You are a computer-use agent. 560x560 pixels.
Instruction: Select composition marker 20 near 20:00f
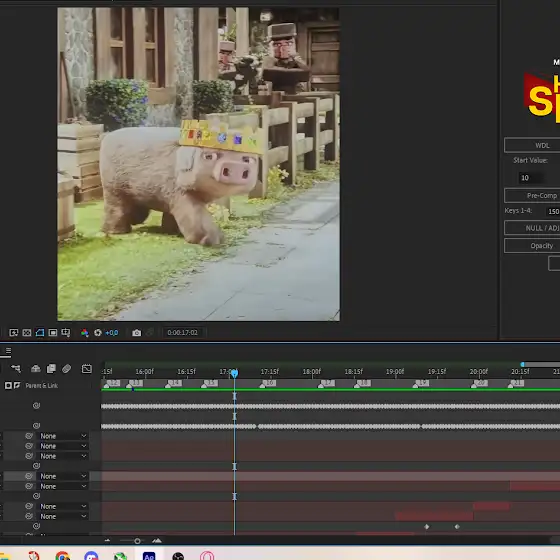479,384
